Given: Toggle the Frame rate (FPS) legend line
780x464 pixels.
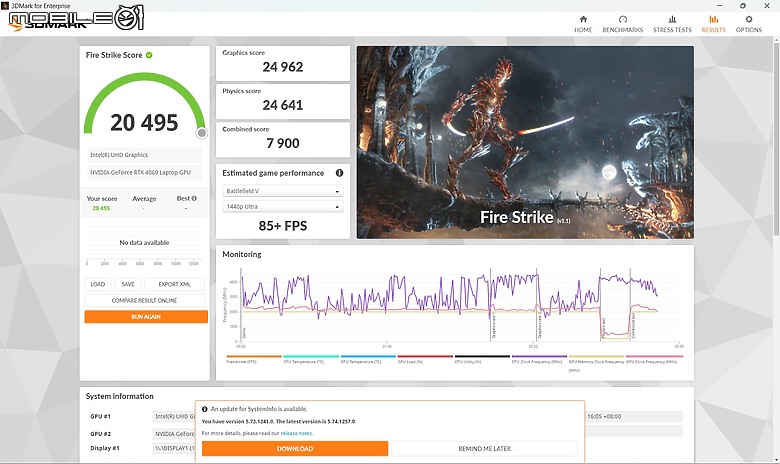Looking at the screenshot, I should tap(254, 359).
